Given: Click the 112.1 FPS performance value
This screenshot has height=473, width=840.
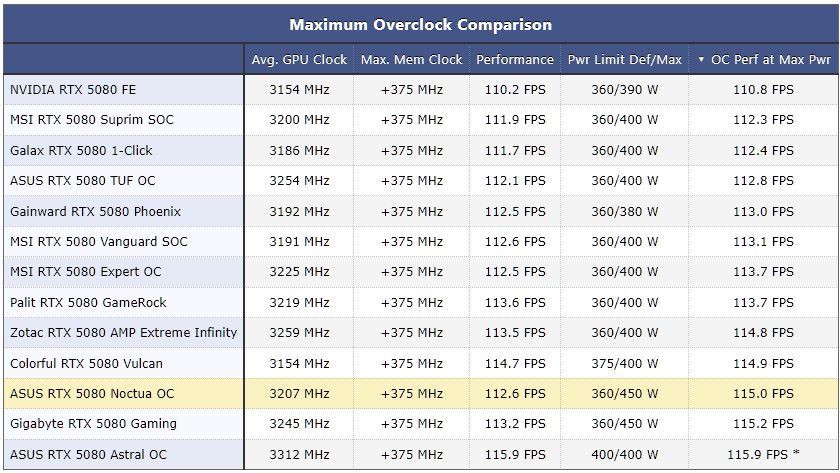Looking at the screenshot, I should (515, 181).
